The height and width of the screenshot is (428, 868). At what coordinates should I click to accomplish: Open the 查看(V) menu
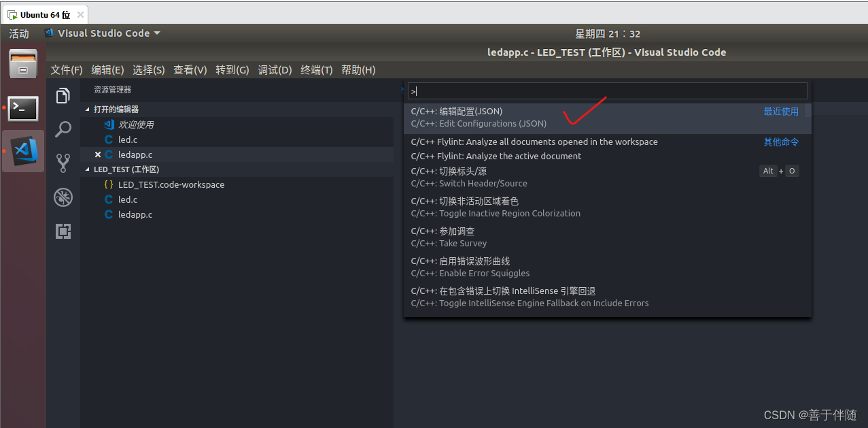click(x=190, y=70)
